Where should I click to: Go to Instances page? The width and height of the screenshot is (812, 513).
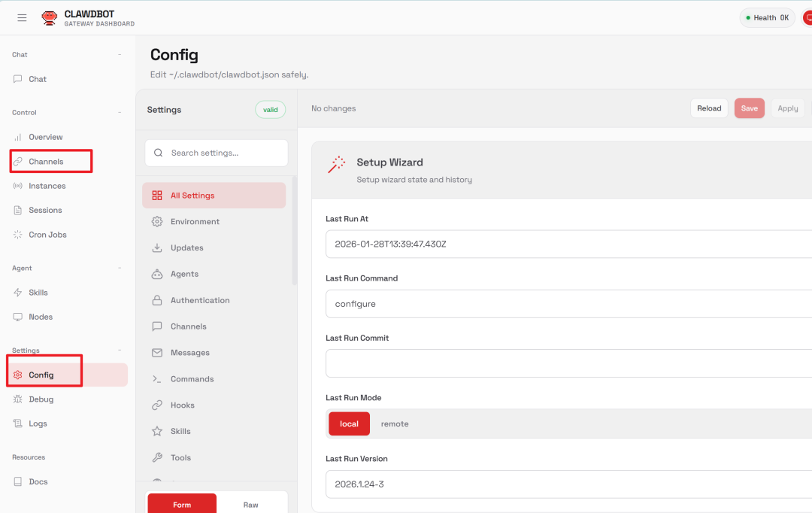pos(68,186)
